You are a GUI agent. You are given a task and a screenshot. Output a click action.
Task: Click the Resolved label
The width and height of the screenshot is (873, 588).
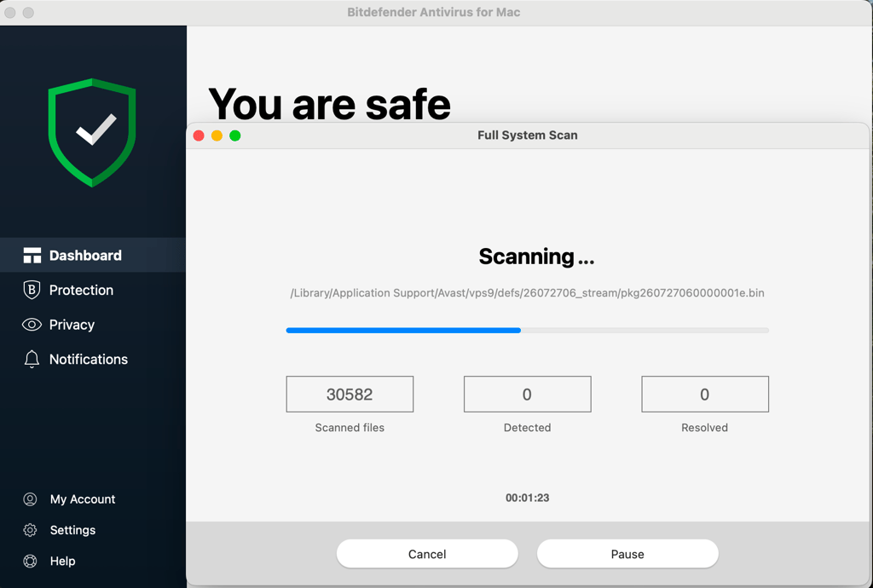(705, 428)
